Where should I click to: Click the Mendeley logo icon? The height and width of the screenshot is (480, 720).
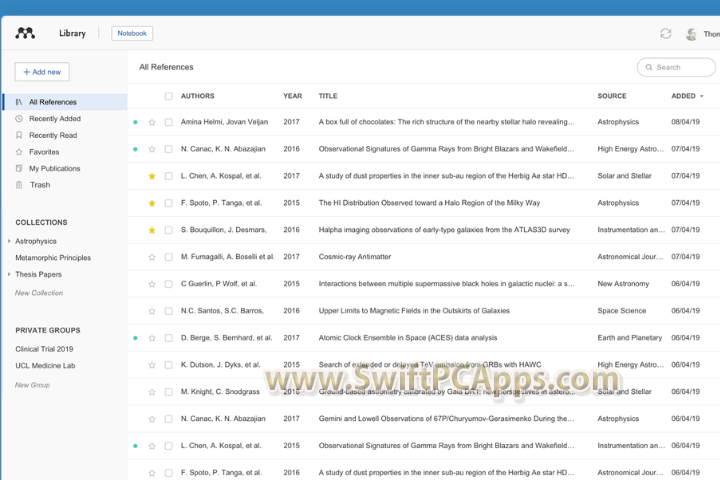[x=25, y=33]
